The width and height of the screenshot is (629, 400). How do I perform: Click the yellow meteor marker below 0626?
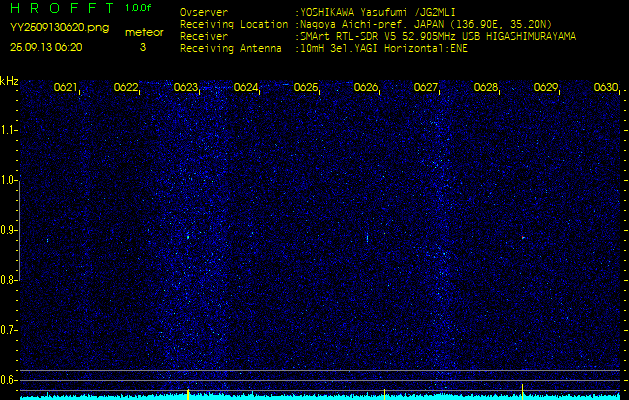pyautogui.click(x=384, y=394)
